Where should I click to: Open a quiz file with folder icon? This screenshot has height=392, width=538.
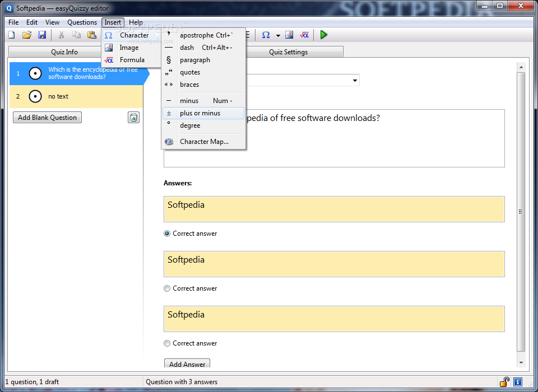click(x=27, y=35)
